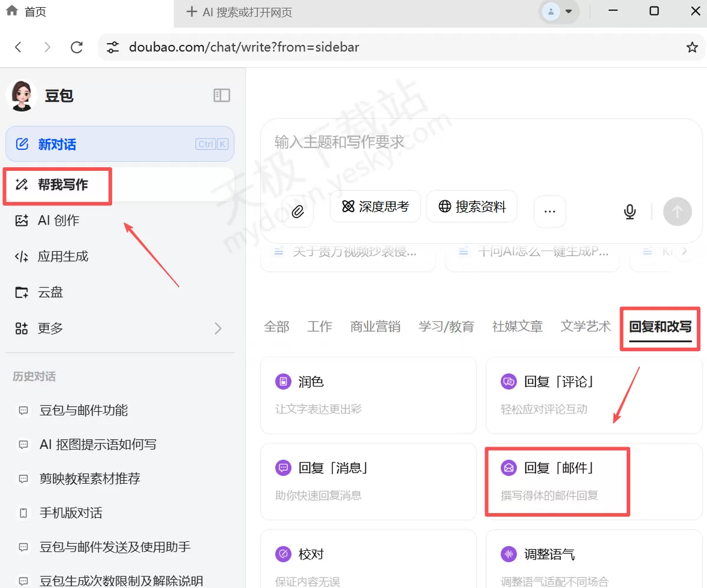Screen dimensions: 707x588
Task: Choose the 回复「评论」 card
Action: (594, 395)
